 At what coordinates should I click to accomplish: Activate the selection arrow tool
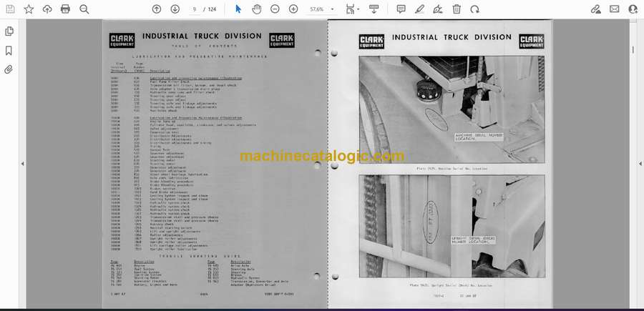(x=238, y=9)
